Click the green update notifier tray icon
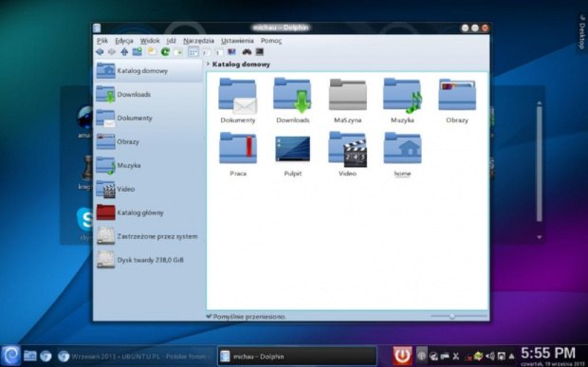The height and width of the screenshot is (367, 588). click(x=478, y=357)
